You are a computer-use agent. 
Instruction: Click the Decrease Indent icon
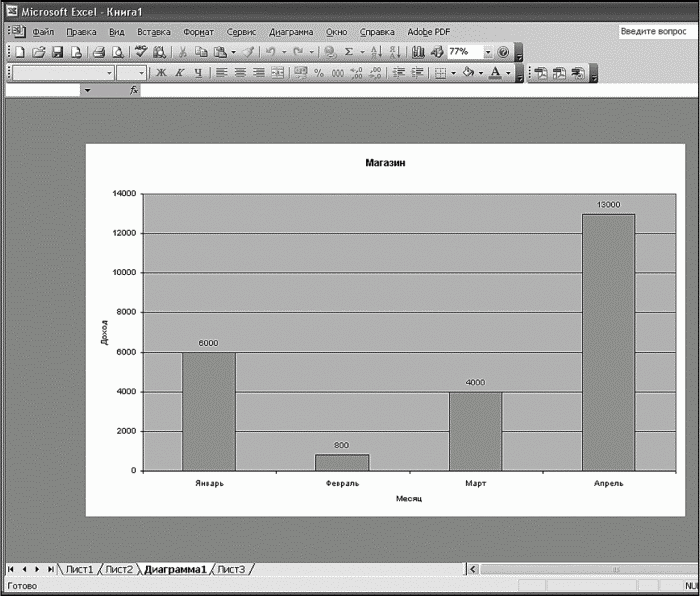[398, 73]
